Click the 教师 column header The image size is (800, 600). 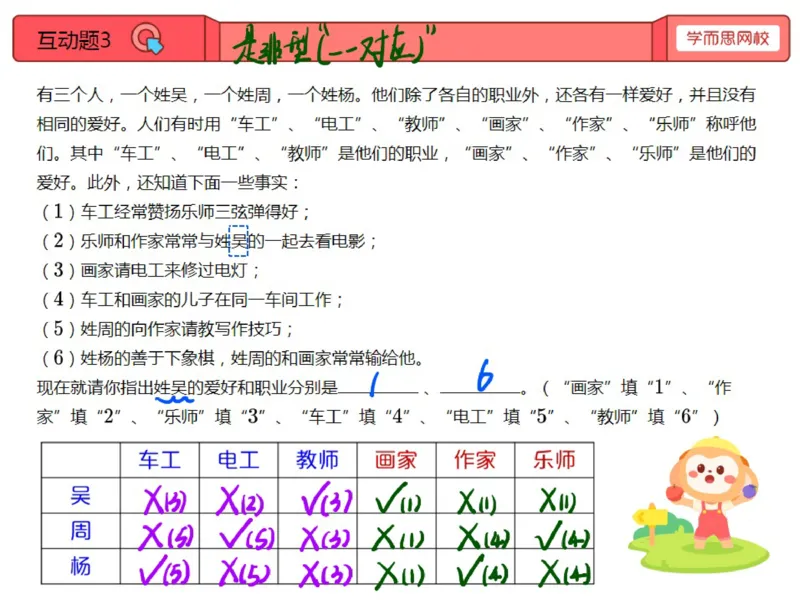click(x=318, y=460)
